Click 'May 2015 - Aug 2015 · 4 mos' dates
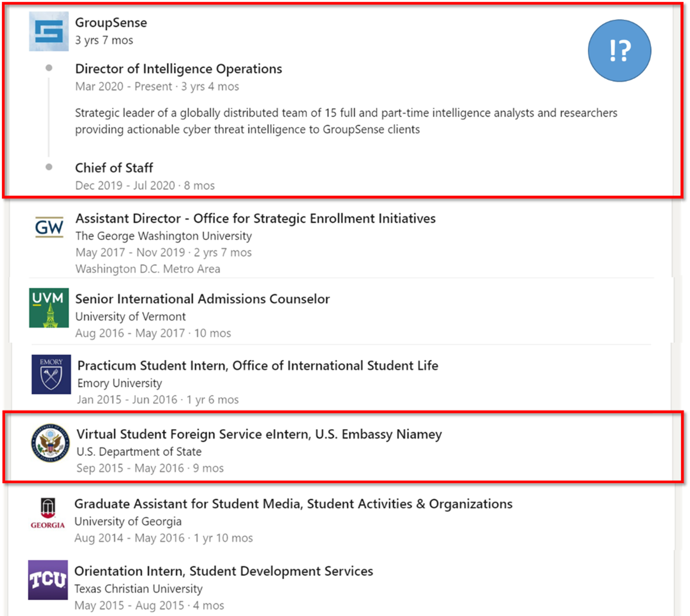 click(x=149, y=605)
